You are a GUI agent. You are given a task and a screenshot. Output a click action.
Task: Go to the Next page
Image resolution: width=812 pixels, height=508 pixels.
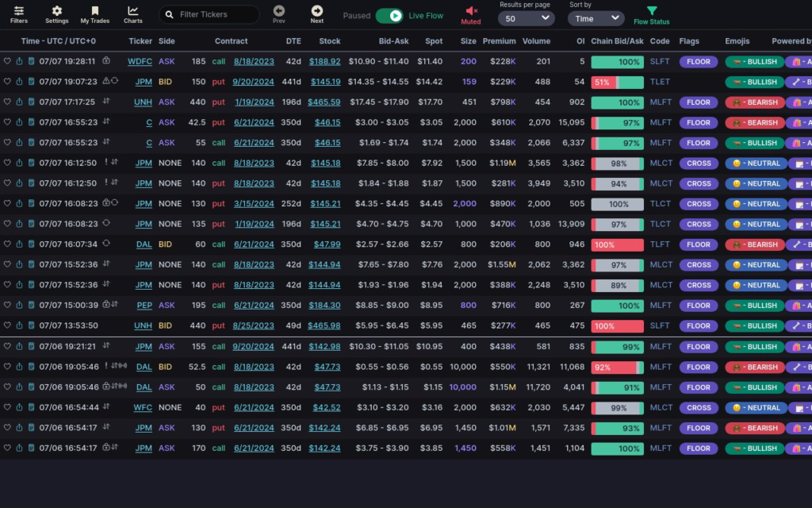point(317,14)
